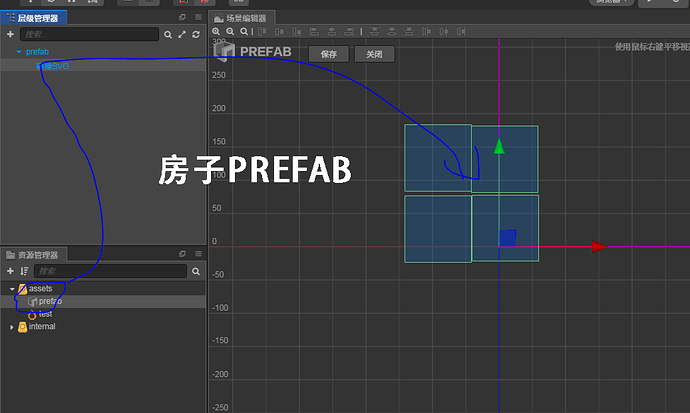Click the 关闭 button to close prefab
Image resolution: width=690 pixels, height=413 pixels.
point(374,54)
